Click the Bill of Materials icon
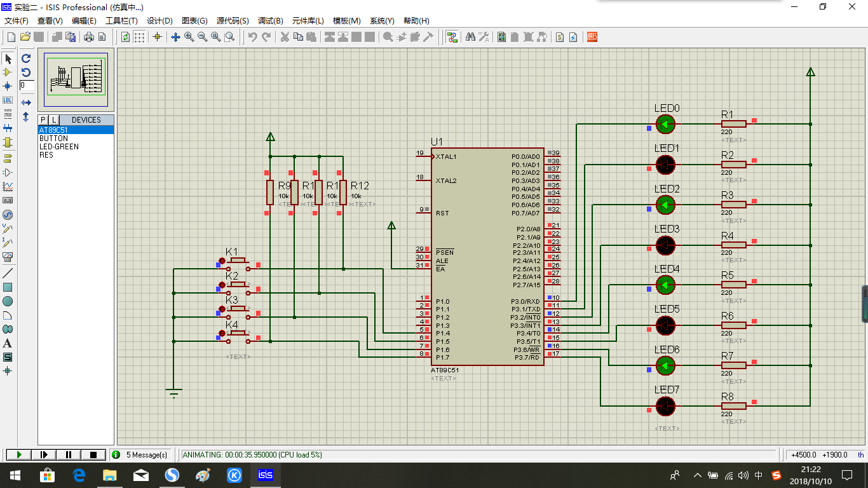Screen dimensions: 868x488 (x=559, y=37)
